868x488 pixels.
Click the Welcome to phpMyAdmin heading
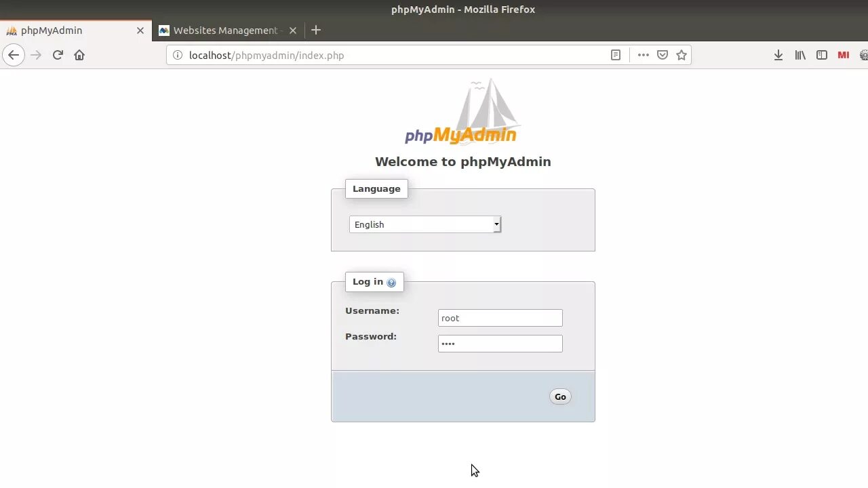[x=463, y=161]
